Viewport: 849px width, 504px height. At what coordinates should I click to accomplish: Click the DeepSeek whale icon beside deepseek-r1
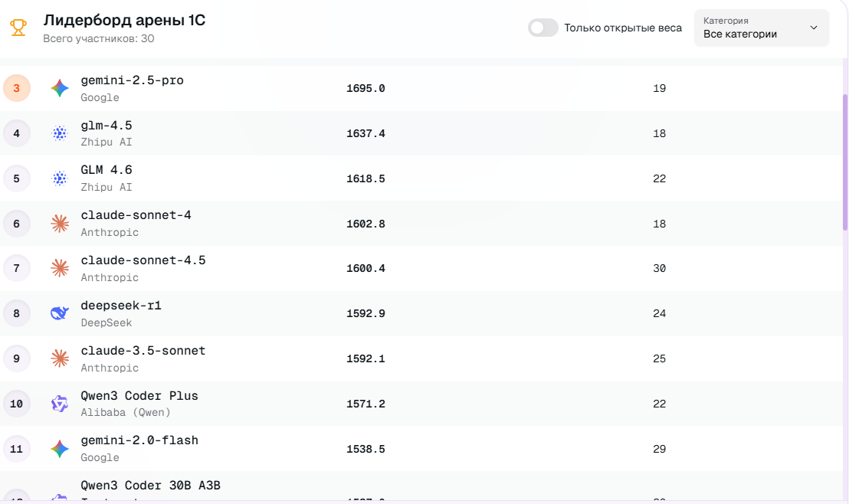60,313
